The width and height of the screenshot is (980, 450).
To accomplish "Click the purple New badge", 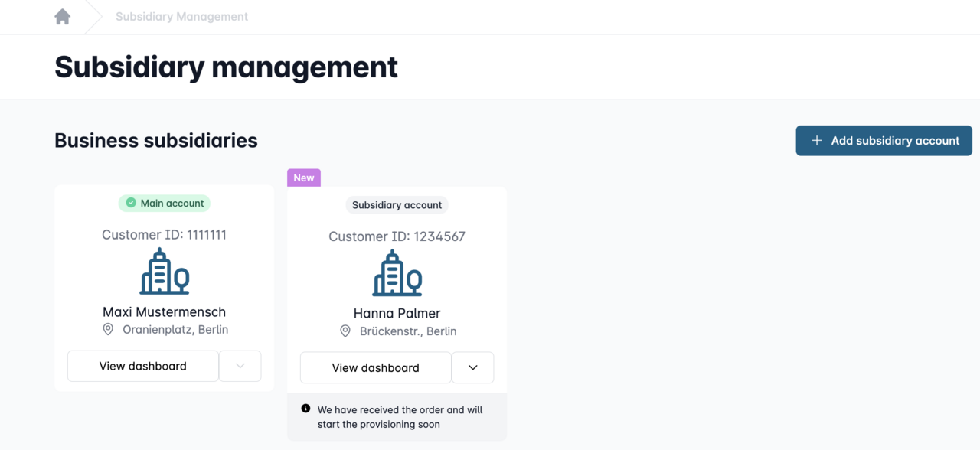I will (x=304, y=178).
